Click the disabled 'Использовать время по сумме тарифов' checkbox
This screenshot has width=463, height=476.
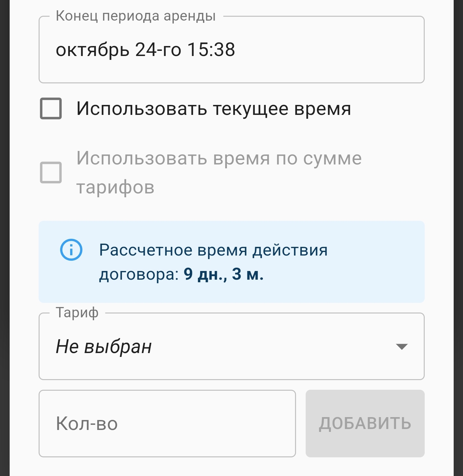[51, 173]
